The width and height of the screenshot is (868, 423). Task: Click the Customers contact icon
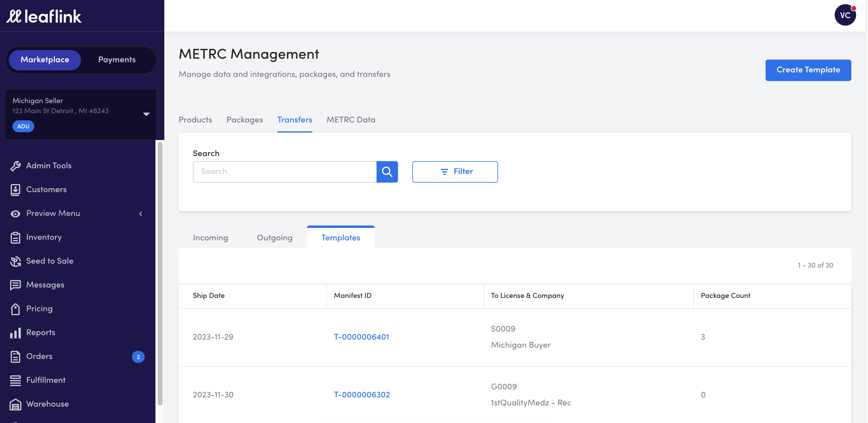(x=15, y=189)
